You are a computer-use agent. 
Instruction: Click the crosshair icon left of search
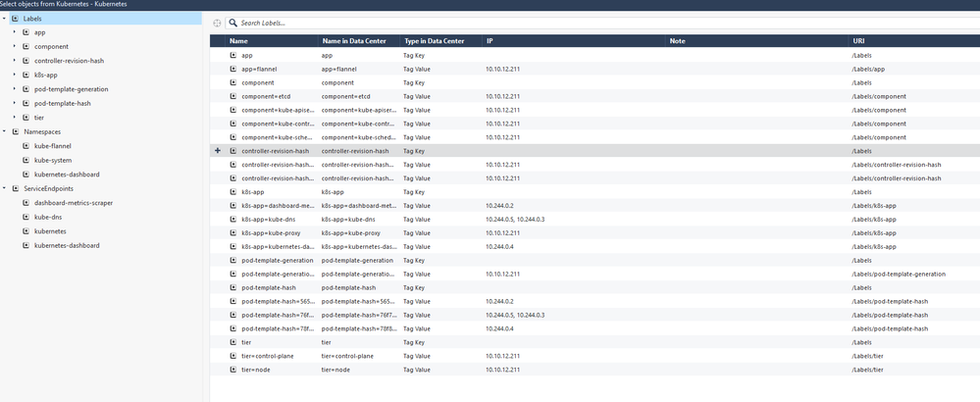click(x=217, y=23)
